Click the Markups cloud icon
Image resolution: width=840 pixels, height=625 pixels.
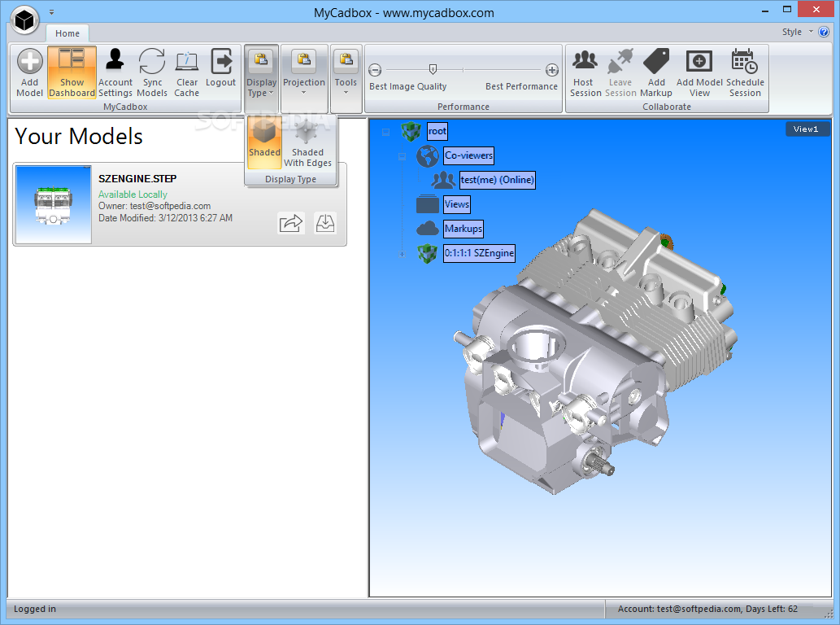coord(428,229)
